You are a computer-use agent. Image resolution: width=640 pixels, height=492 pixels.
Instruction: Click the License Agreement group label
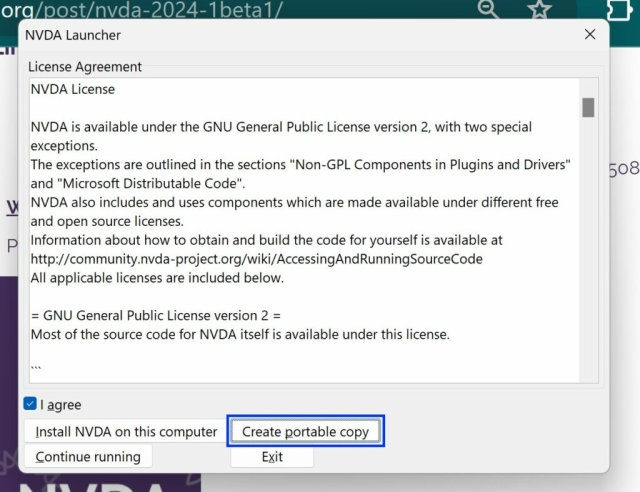[x=85, y=67]
